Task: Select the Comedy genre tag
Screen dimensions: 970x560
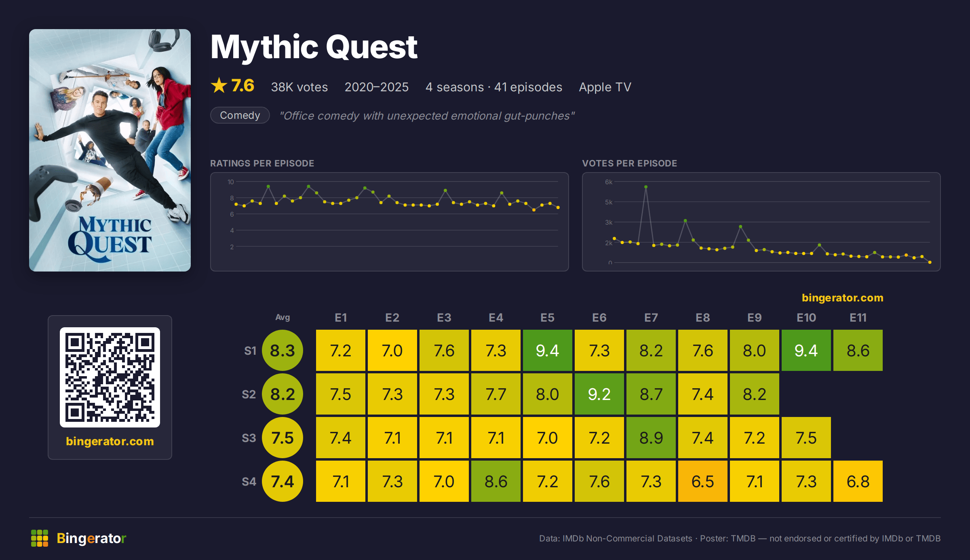Action: pyautogui.click(x=240, y=116)
